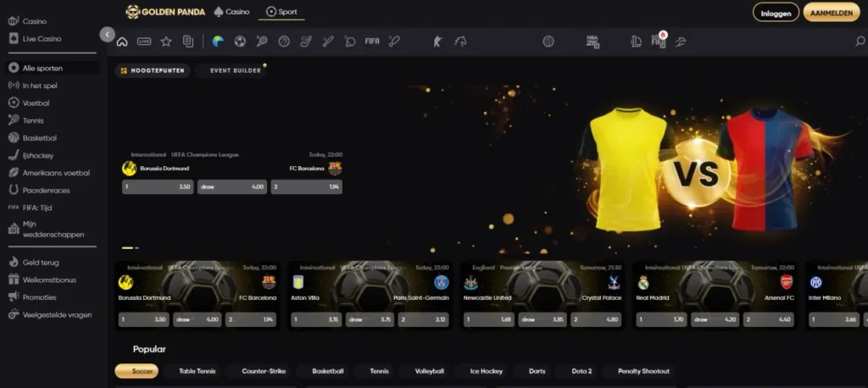
Task: Switch to the Sport top tab
Action: coord(282,12)
